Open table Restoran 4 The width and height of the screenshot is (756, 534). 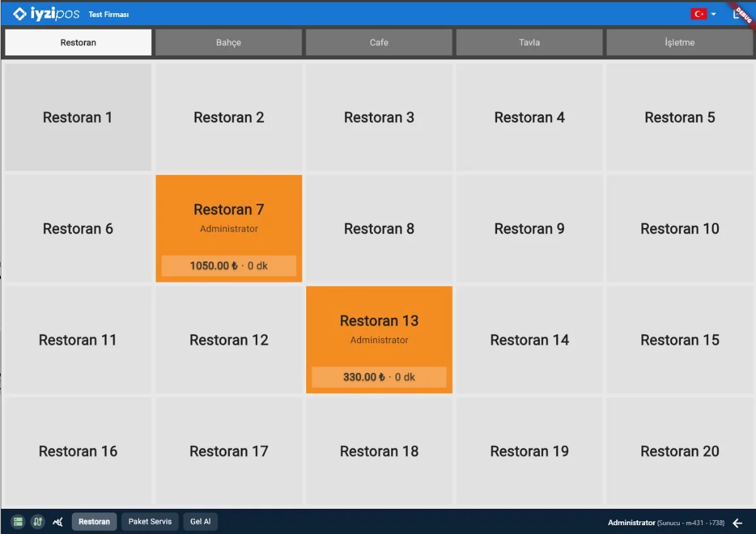(529, 117)
